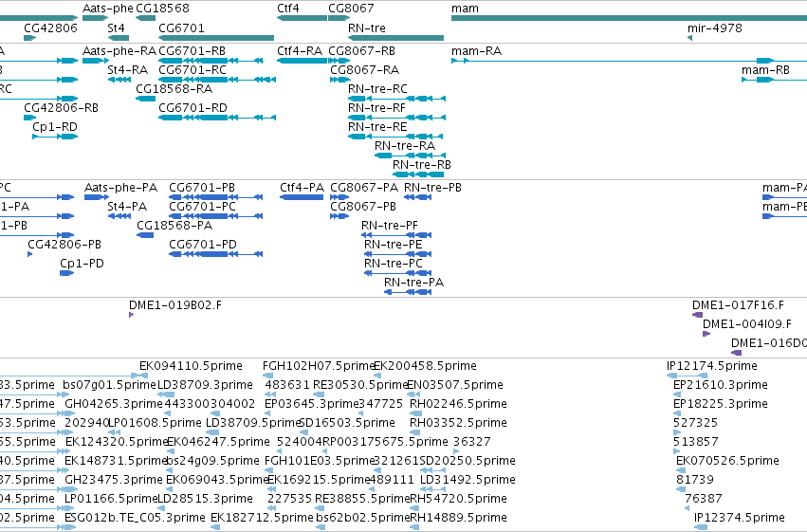The width and height of the screenshot is (807, 532).
Task: Select the 'St4-RA' transcript label
Action: point(127,69)
